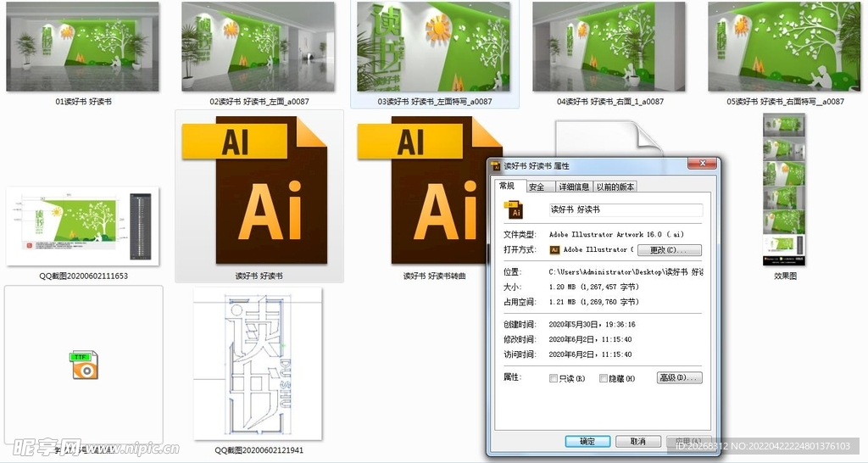
Task: Click the 位置 path text in dialog
Action: [x=626, y=272]
